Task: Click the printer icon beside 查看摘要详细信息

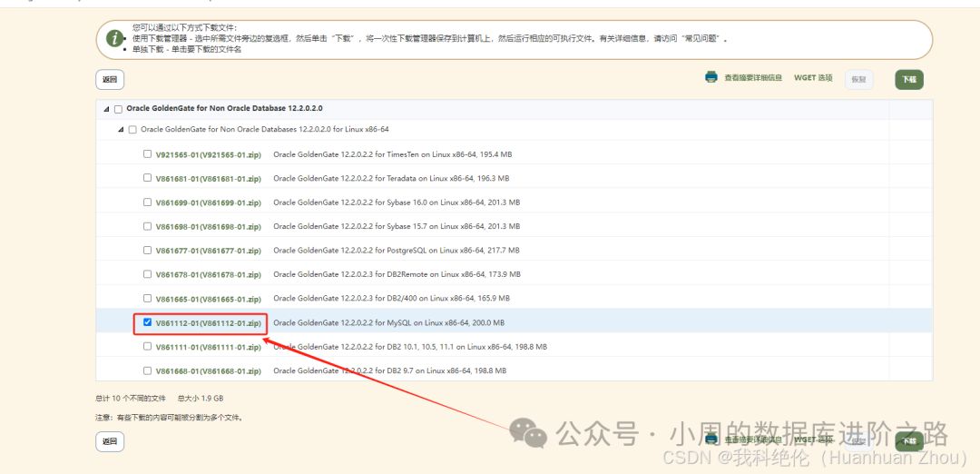Action: coord(711,77)
